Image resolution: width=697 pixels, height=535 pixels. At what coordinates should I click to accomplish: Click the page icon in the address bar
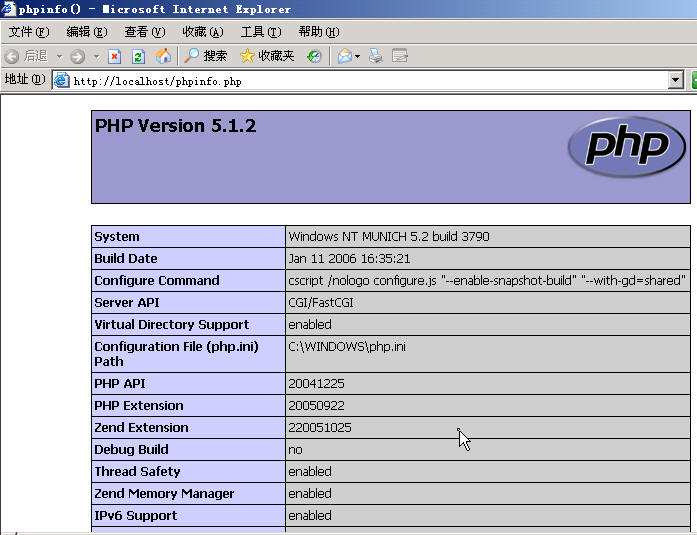click(x=62, y=80)
